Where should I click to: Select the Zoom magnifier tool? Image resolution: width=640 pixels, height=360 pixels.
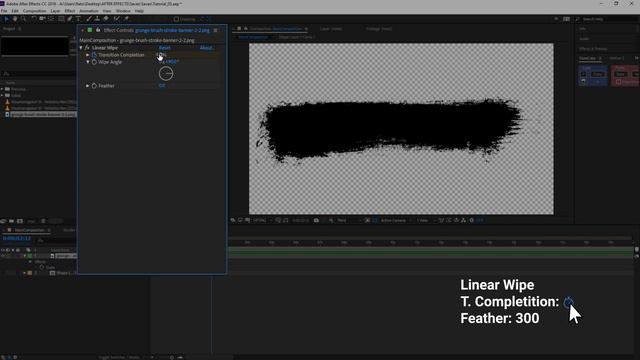(23, 19)
